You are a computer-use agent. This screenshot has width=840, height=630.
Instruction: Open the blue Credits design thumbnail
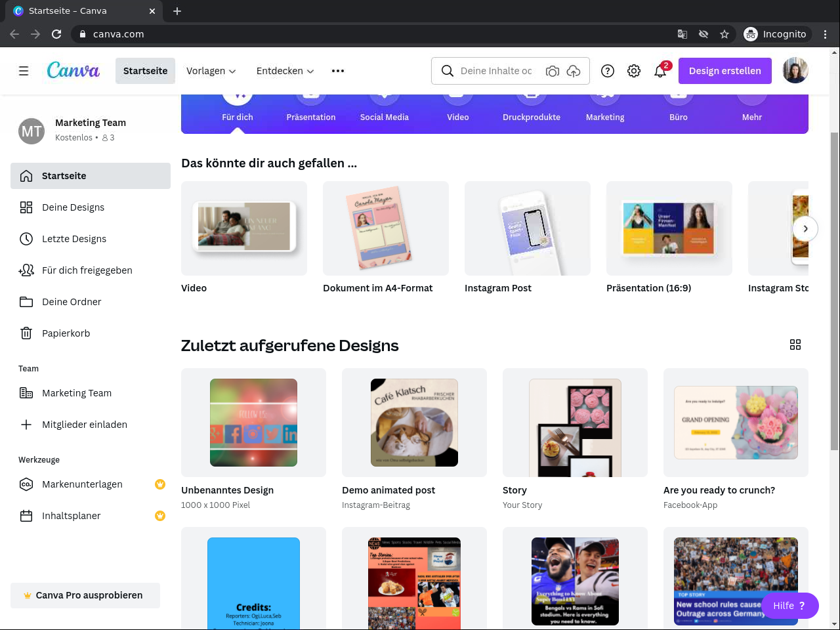tap(253, 579)
